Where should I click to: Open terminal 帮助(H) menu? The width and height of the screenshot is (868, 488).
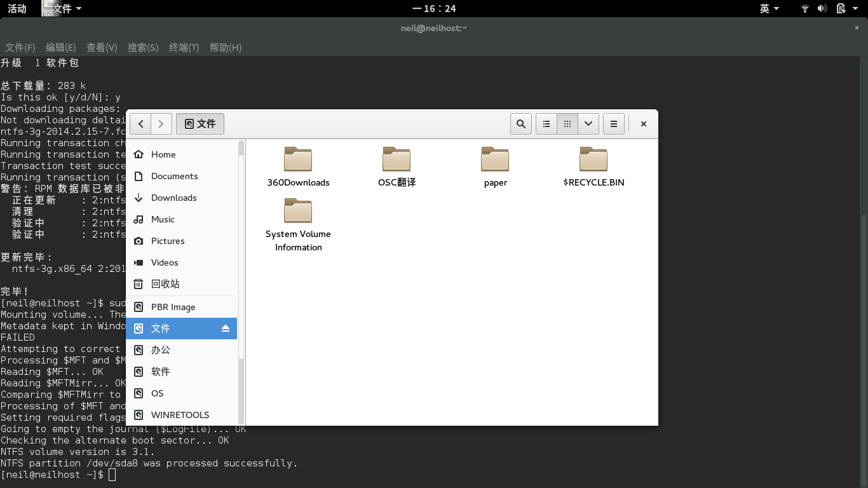[226, 48]
